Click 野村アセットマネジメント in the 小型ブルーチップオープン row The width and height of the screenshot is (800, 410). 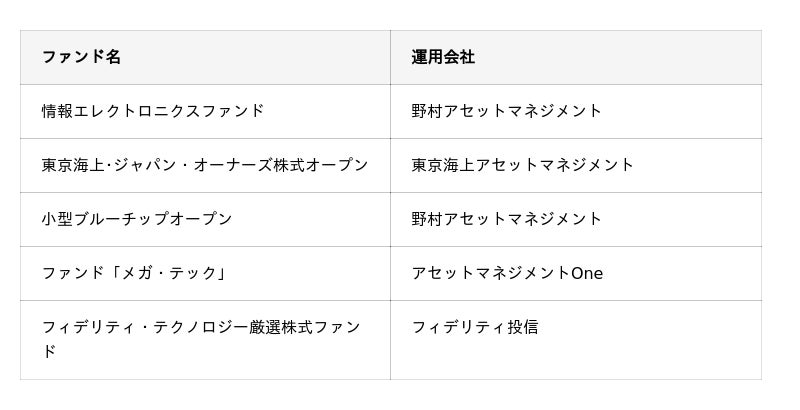pyautogui.click(x=507, y=219)
